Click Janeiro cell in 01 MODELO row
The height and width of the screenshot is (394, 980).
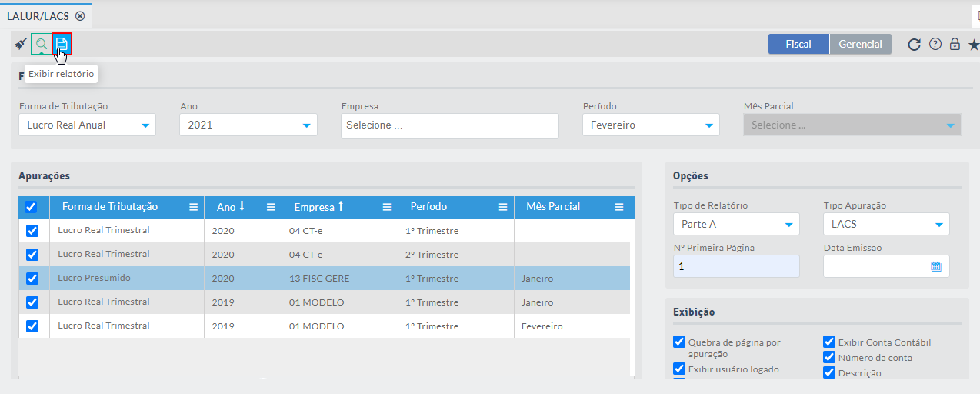[572, 302]
